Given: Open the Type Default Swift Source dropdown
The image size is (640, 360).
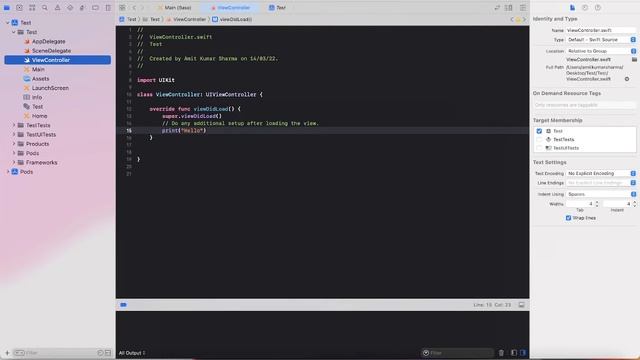Looking at the screenshot, I should click(x=601, y=40).
